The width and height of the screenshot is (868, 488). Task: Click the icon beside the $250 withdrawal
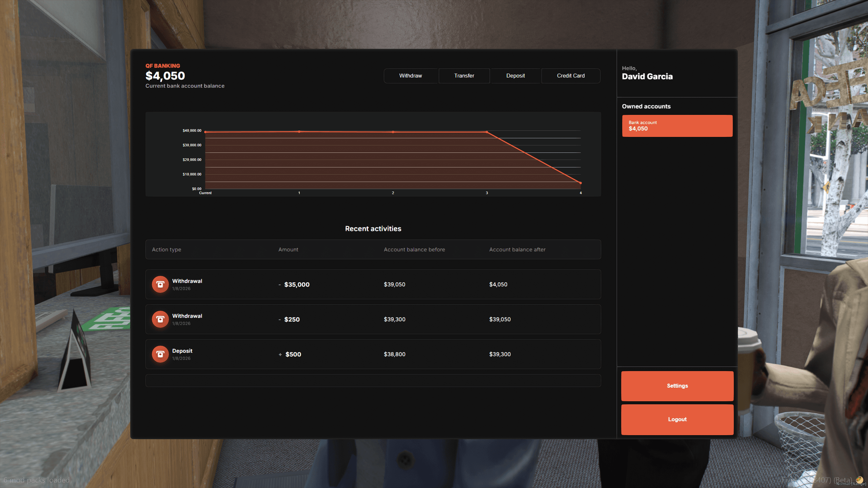click(160, 319)
